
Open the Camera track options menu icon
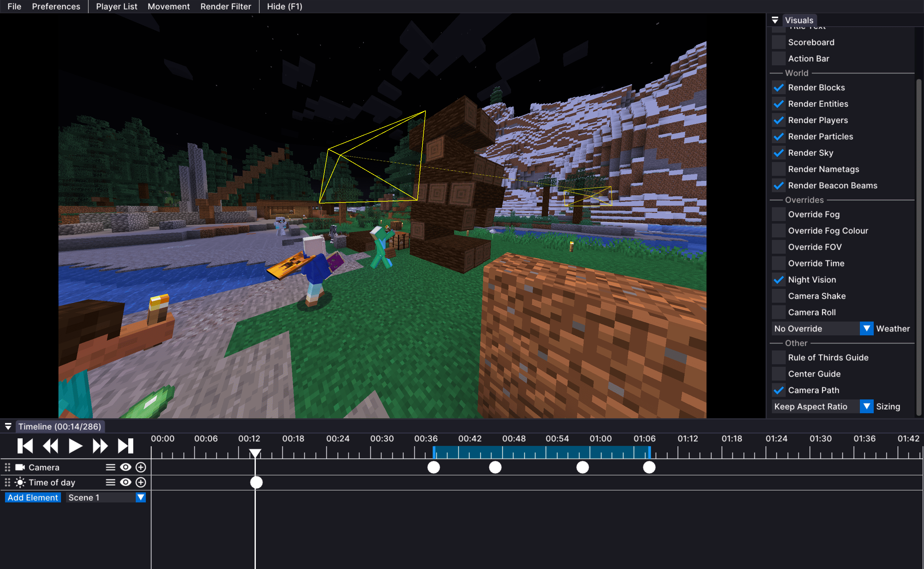(110, 467)
